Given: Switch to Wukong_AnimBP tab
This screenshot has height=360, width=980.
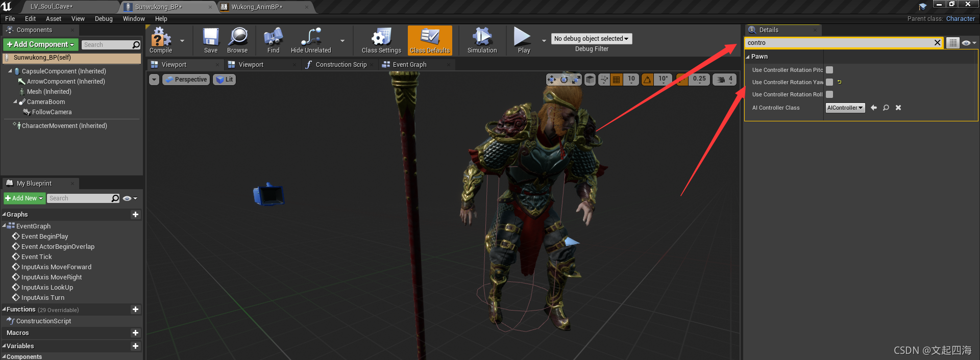Looking at the screenshot, I should 257,7.
